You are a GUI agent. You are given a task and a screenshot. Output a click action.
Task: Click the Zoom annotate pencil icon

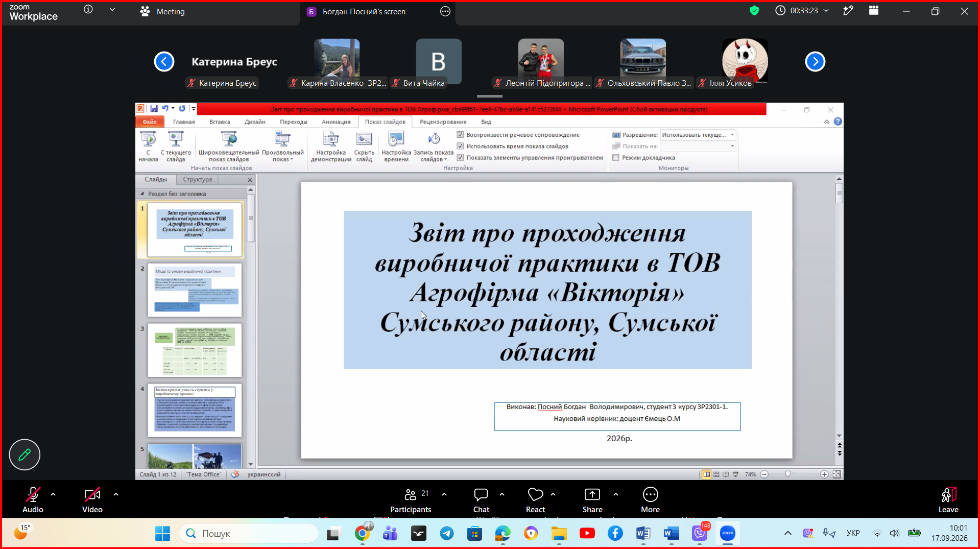coord(25,455)
